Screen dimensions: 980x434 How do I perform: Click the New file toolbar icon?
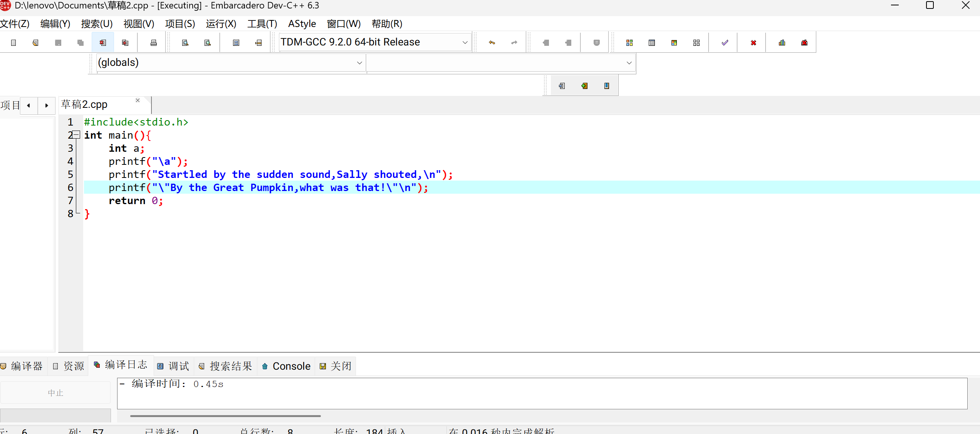pos(13,43)
